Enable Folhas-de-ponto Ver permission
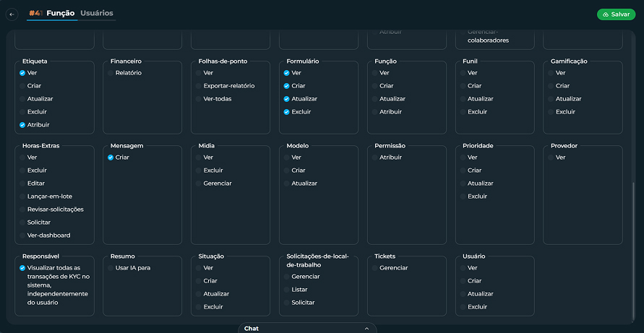This screenshot has height=333, width=644. point(198,73)
